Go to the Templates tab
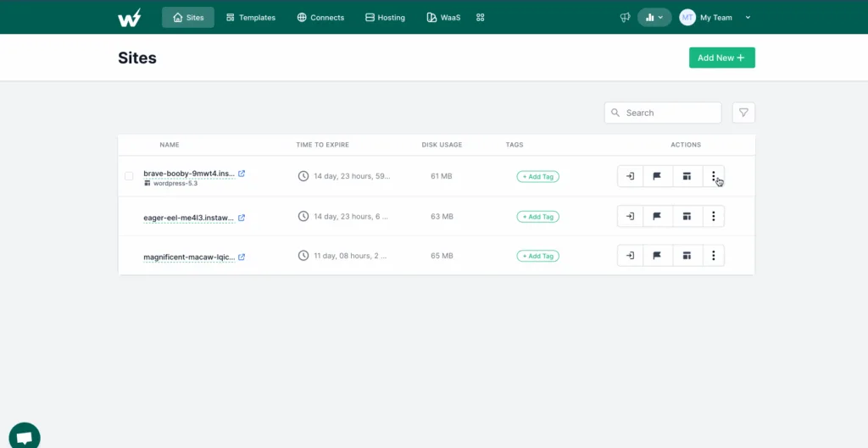This screenshot has height=448, width=868. click(x=251, y=17)
